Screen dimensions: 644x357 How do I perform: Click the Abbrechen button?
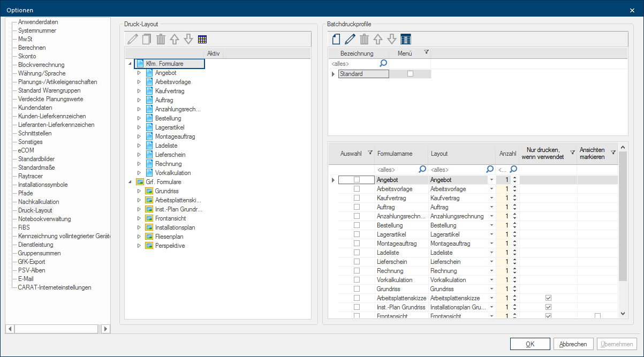(x=574, y=344)
